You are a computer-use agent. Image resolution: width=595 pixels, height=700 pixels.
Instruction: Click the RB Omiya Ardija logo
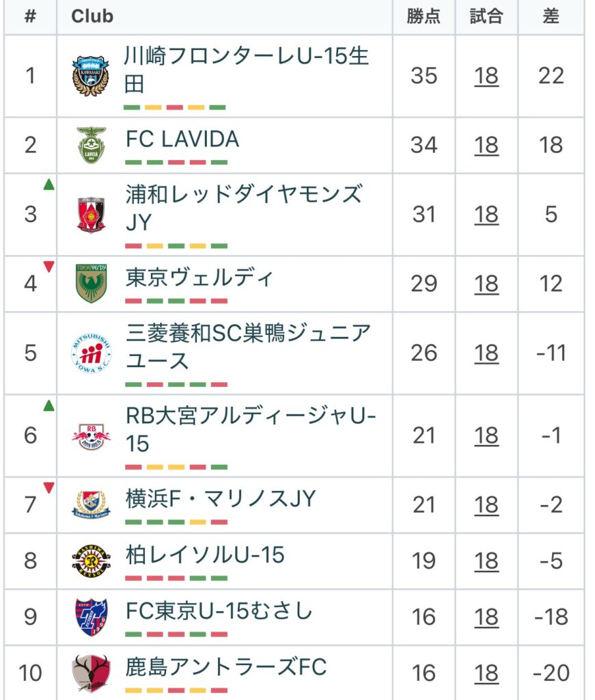[x=91, y=435]
